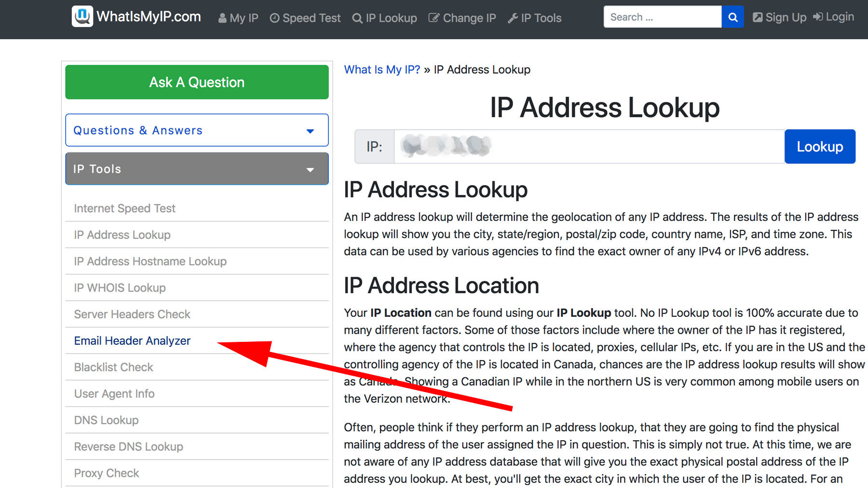Select Email Header Analyzer in sidebar
The height and width of the screenshot is (488, 868).
click(132, 341)
